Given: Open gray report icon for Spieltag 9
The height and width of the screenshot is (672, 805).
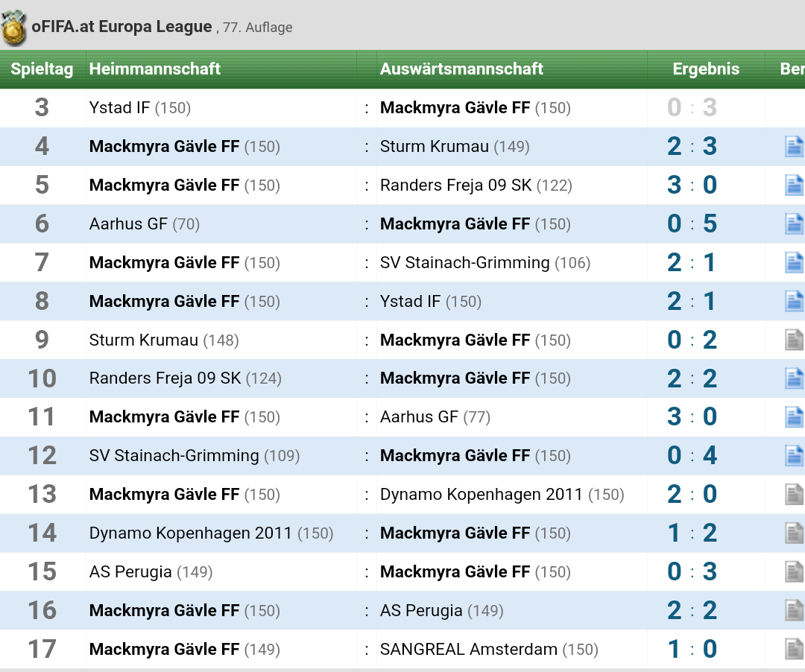Looking at the screenshot, I should (795, 340).
